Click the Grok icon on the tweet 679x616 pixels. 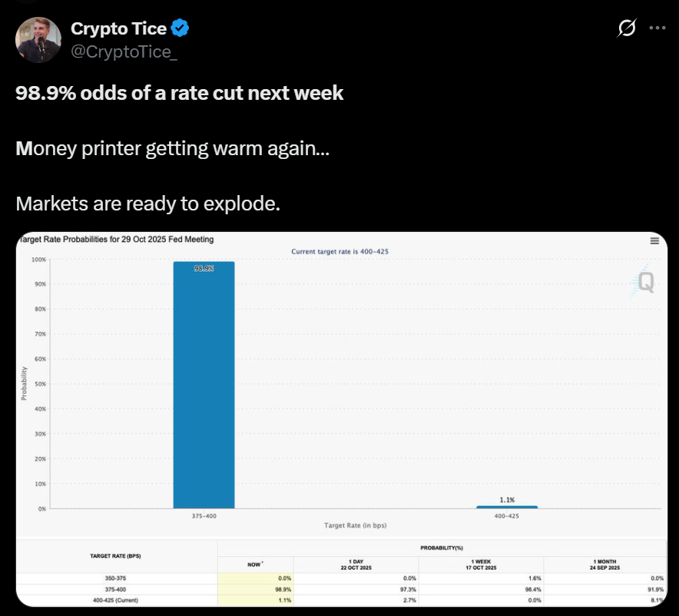click(627, 28)
